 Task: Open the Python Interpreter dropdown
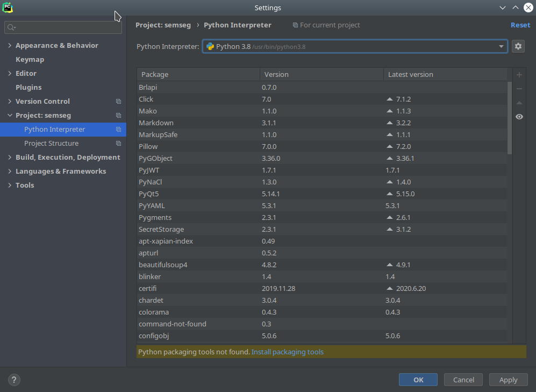501,46
